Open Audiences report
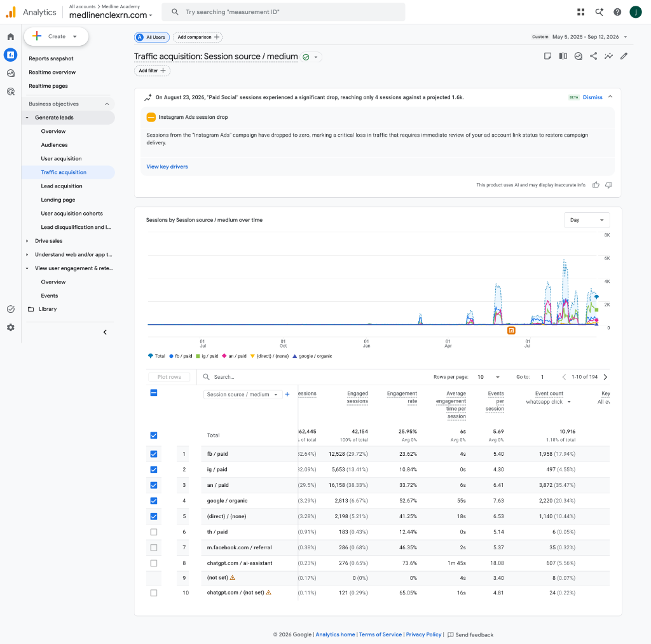Viewport: 651px width, 644px height. click(55, 145)
